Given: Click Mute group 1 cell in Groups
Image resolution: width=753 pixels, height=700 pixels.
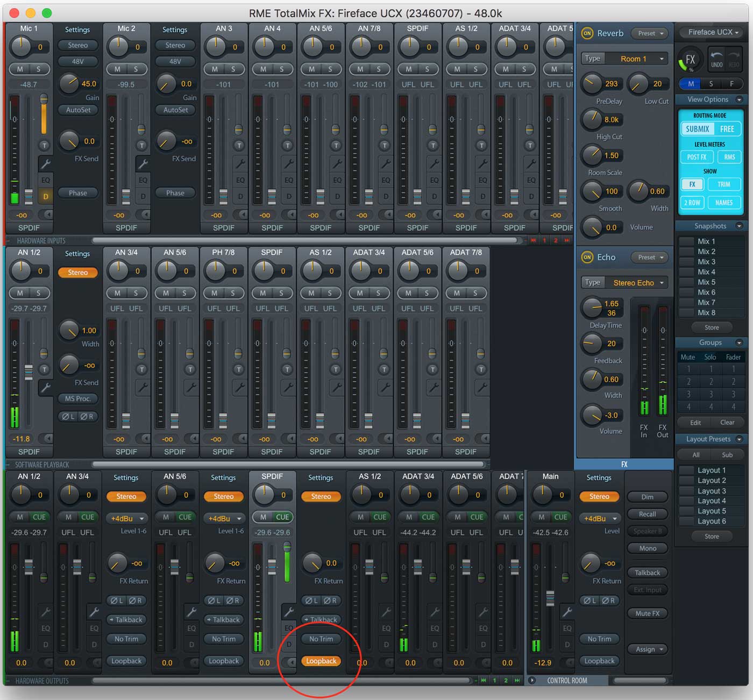Looking at the screenshot, I should pos(688,369).
